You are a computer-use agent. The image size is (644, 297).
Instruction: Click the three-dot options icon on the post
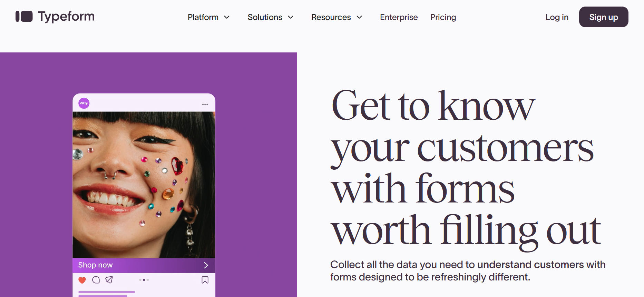[205, 104]
